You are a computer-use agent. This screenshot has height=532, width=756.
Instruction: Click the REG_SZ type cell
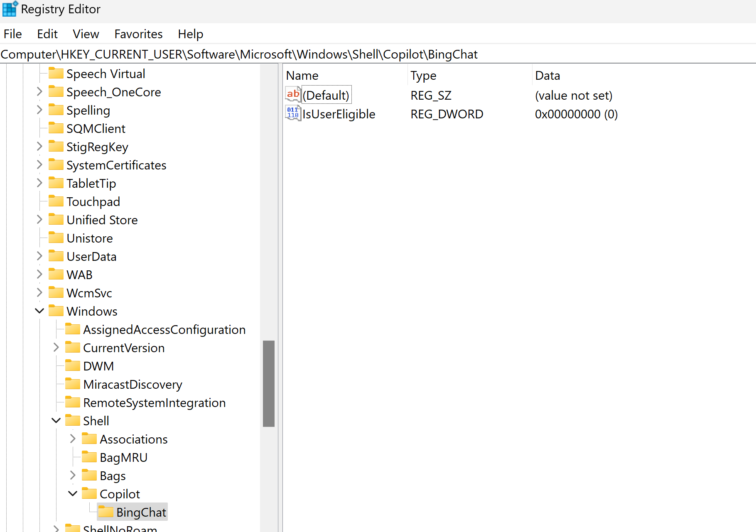tap(431, 96)
